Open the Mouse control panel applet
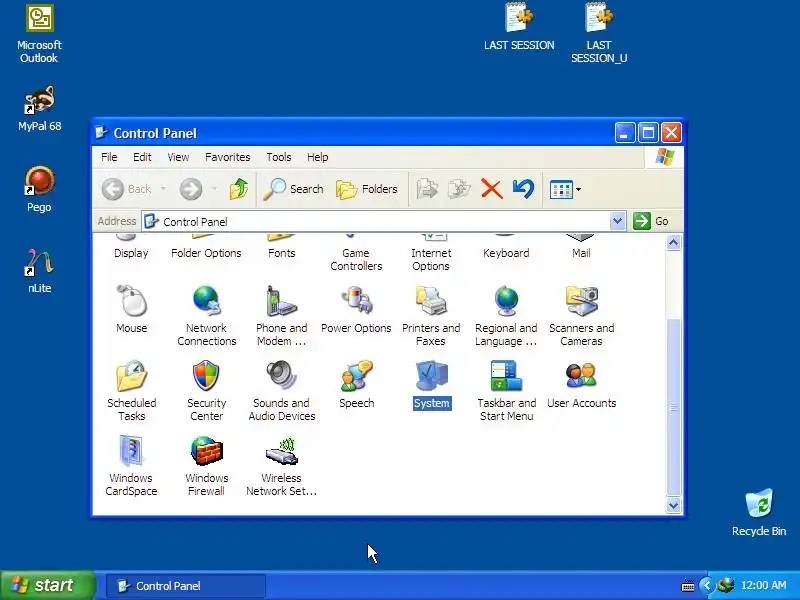The width and height of the screenshot is (800, 600). coord(131,302)
